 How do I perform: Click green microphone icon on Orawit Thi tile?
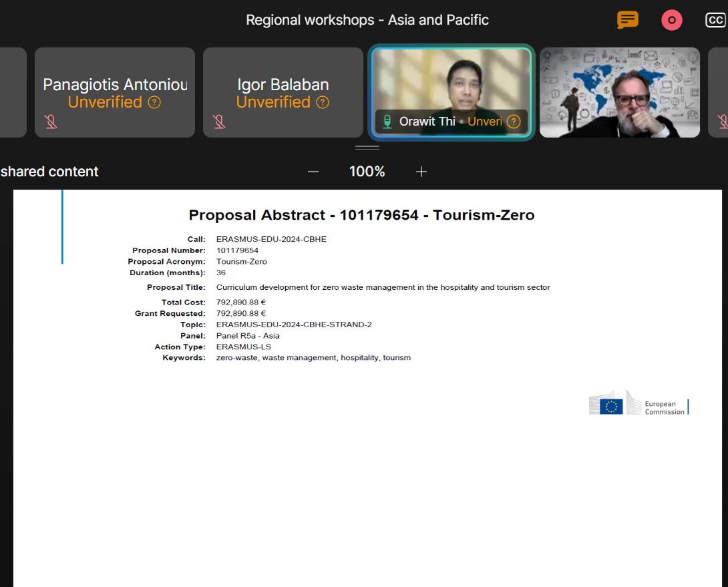tap(387, 122)
